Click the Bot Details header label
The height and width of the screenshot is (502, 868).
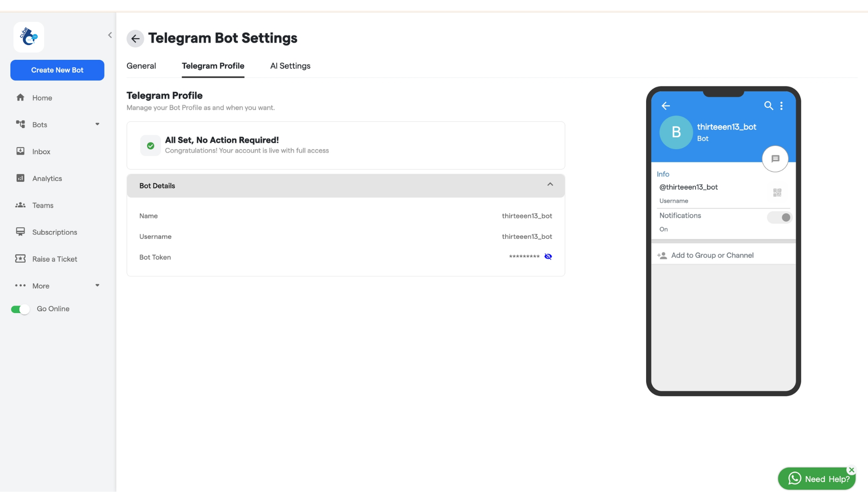[157, 185]
